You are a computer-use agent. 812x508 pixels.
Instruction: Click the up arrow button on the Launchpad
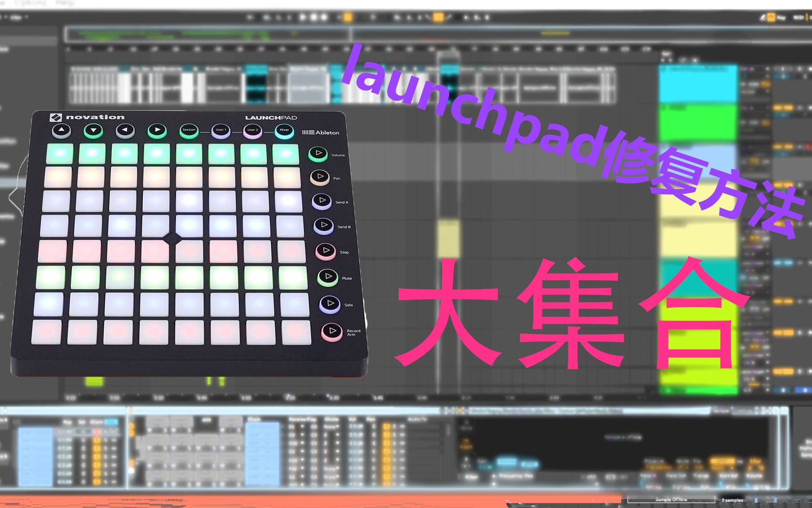pyautogui.click(x=61, y=130)
